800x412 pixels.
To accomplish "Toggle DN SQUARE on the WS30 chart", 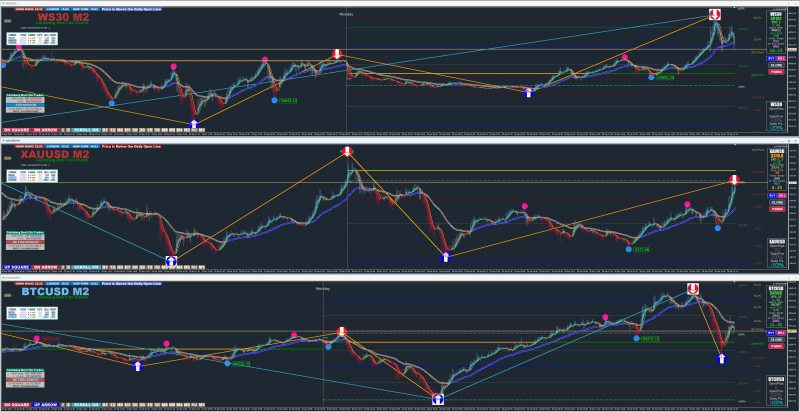I will click(16, 130).
